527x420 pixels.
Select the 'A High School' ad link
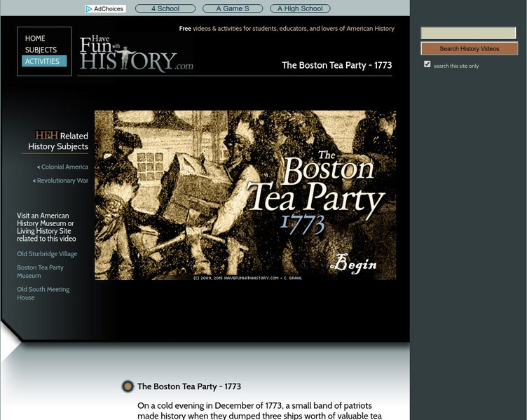click(300, 9)
